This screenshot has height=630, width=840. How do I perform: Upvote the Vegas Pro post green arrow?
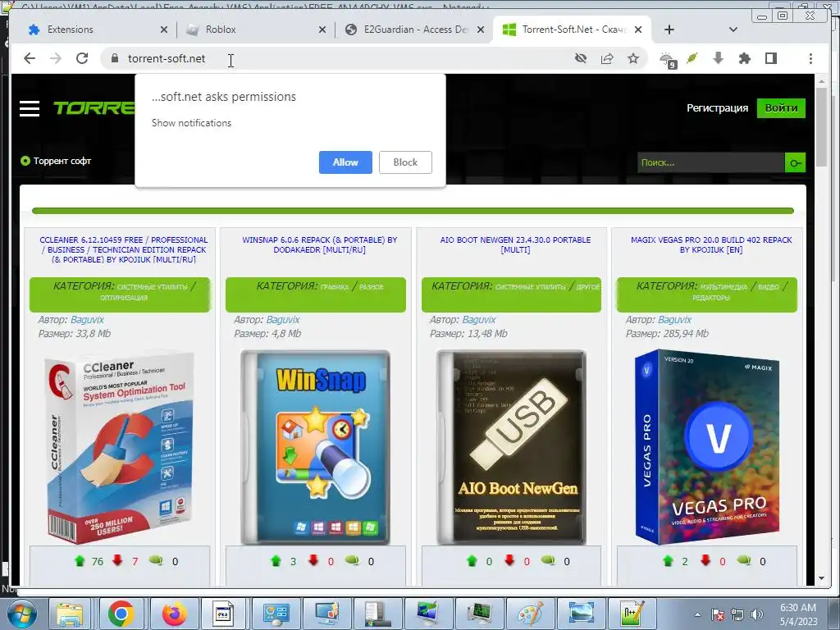point(668,561)
